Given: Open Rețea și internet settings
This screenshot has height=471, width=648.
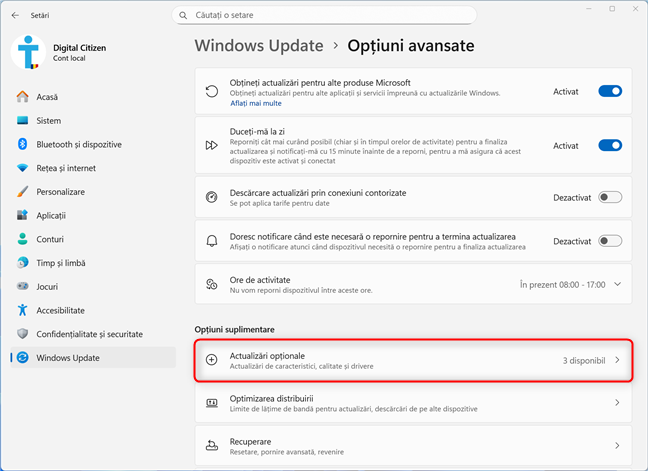Looking at the screenshot, I should (93, 168).
